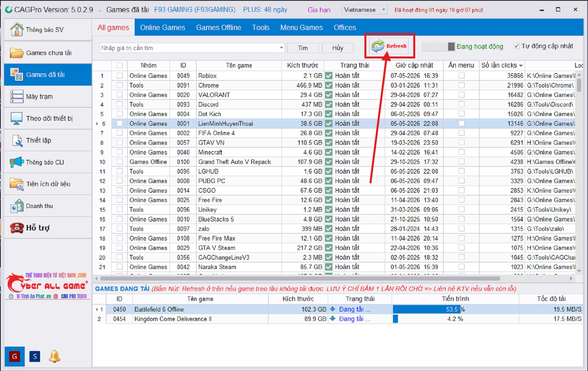Image resolution: width=588 pixels, height=371 pixels.
Task: Open the Tools tab
Action: [261, 28]
